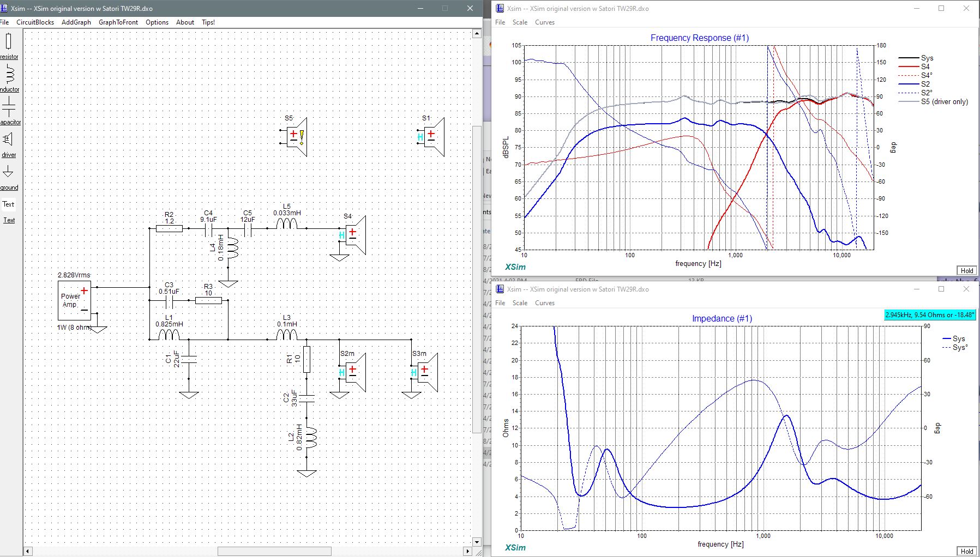Click S2° phase legend entry
980x557 pixels.
[x=916, y=93]
